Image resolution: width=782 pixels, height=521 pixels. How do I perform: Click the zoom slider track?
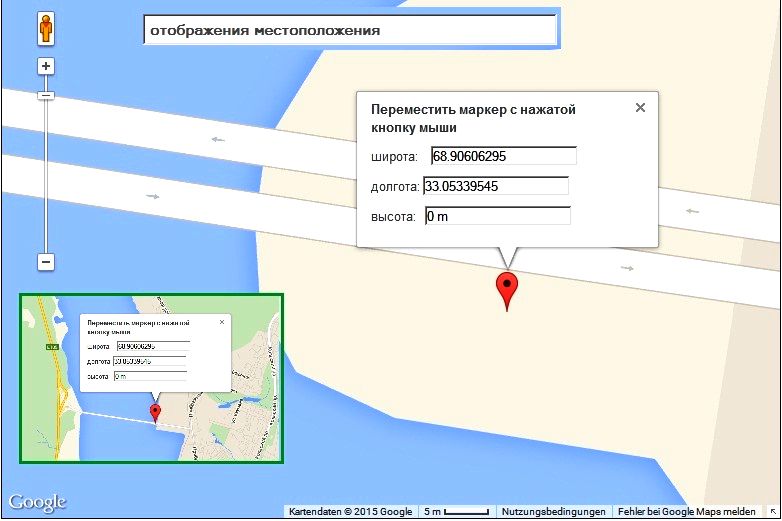45,180
